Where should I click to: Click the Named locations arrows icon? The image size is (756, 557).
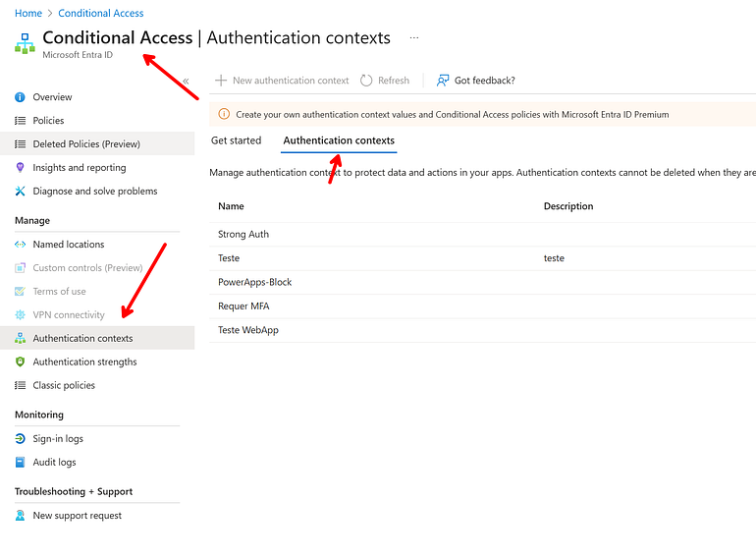pyautogui.click(x=20, y=244)
